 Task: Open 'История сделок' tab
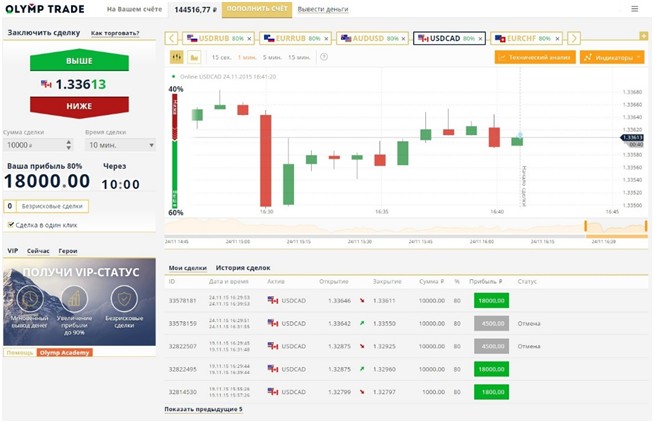click(x=243, y=268)
